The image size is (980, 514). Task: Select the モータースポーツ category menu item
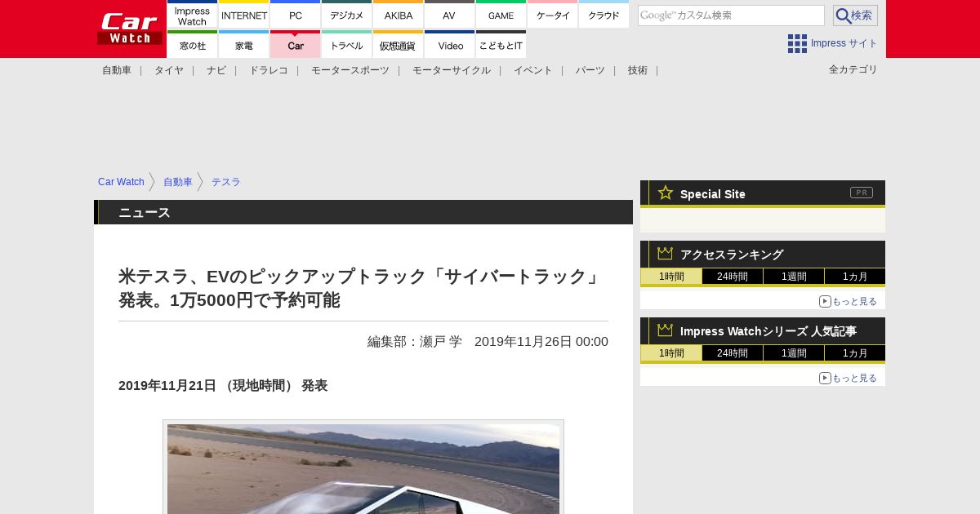click(350, 70)
